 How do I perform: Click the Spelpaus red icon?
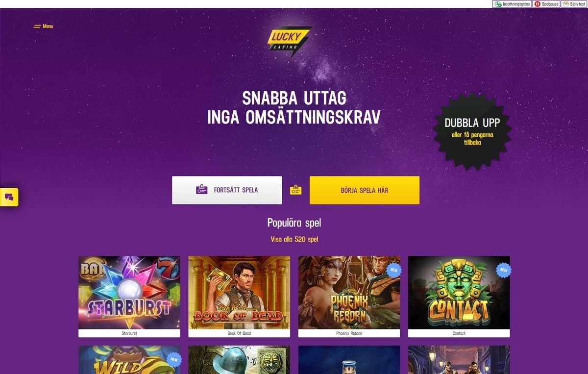click(x=537, y=4)
